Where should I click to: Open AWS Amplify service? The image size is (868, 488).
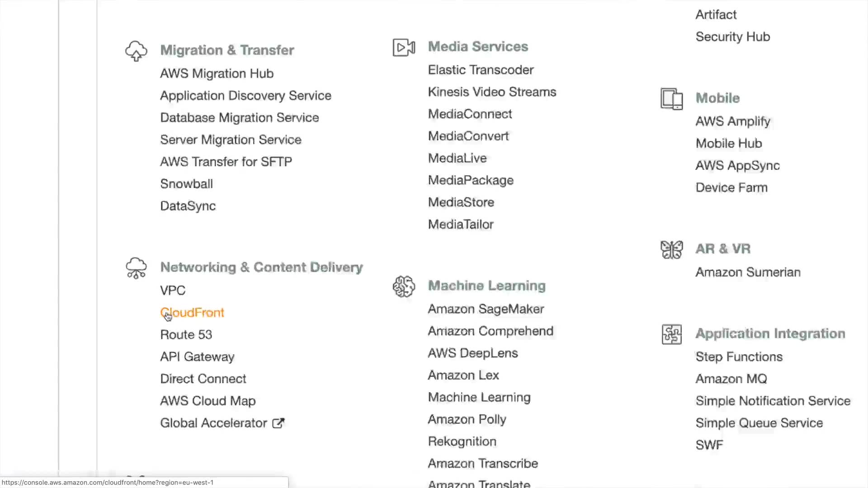[733, 122]
